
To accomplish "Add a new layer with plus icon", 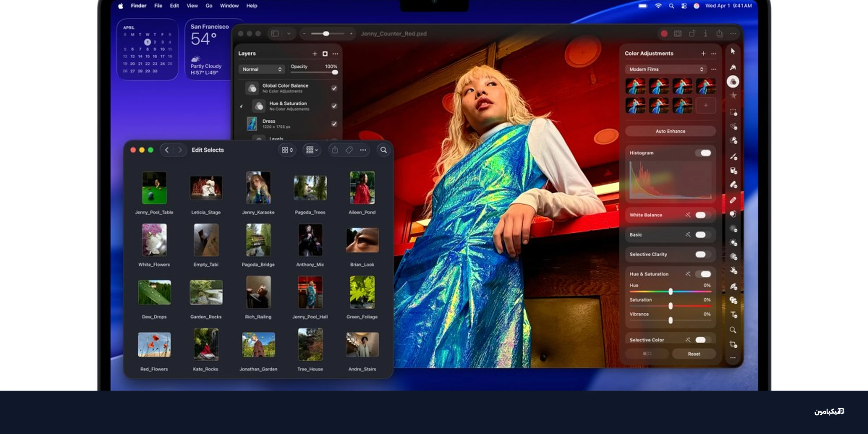I will [x=315, y=54].
